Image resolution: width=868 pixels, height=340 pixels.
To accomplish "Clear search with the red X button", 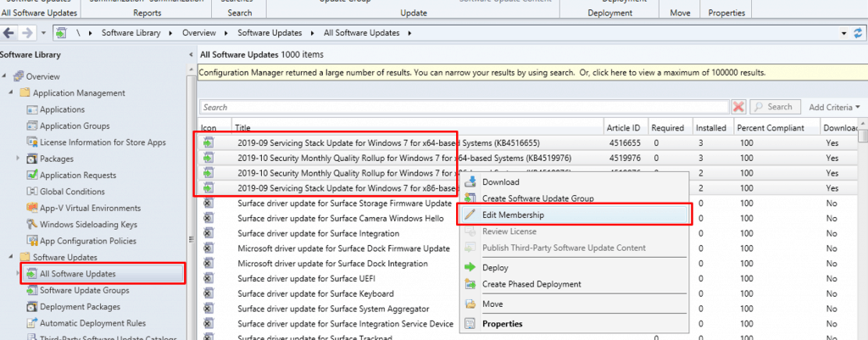I will [738, 107].
